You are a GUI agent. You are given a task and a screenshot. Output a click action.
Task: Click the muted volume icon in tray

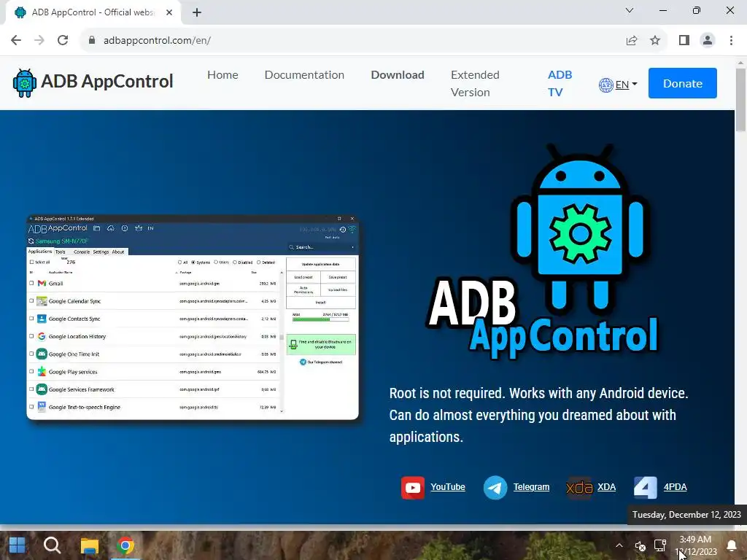pos(640,545)
